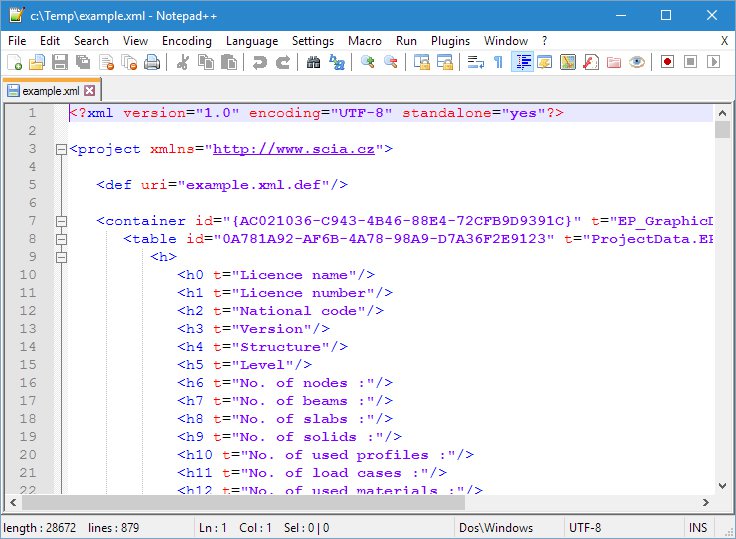Viewport: 736px width, 539px height.
Task: Toggle word wrap
Action: pos(475,62)
